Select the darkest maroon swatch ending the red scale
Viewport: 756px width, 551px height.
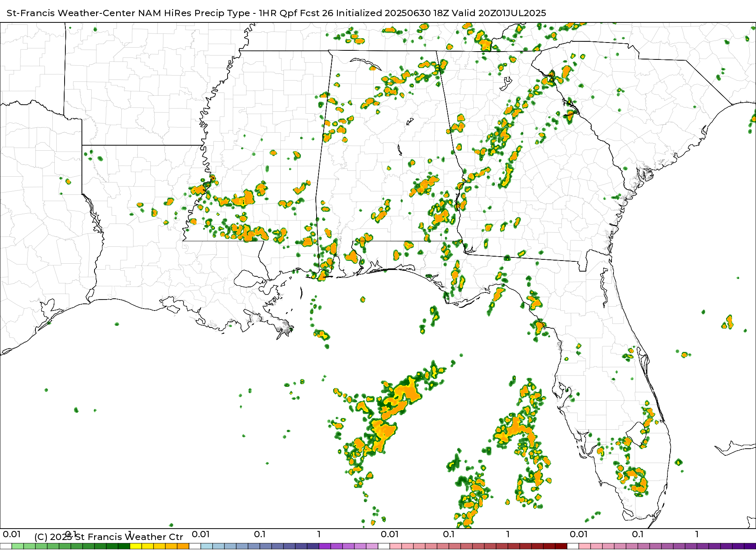(561, 546)
